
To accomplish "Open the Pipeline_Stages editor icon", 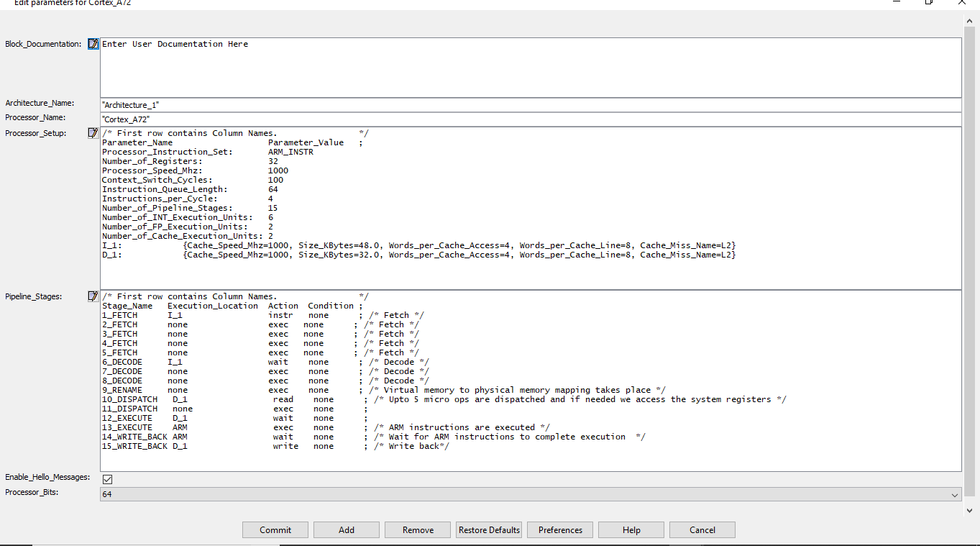I will pos(93,296).
